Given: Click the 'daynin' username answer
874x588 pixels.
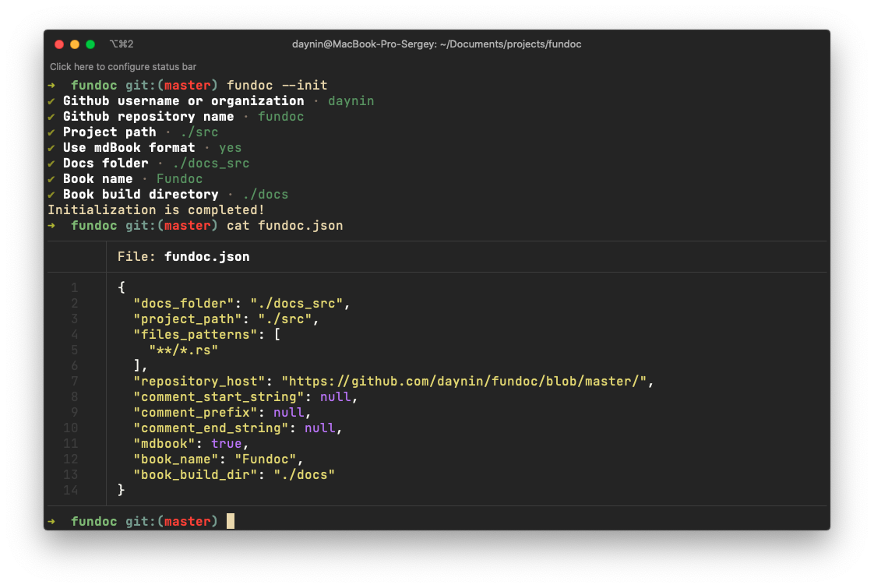Looking at the screenshot, I should pos(351,101).
